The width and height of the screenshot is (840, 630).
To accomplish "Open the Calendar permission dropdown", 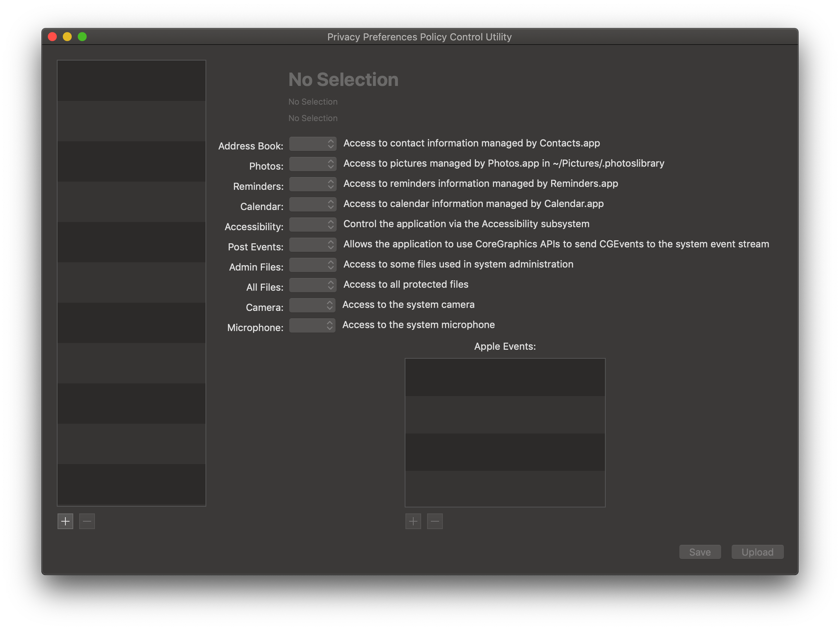I will (312, 204).
